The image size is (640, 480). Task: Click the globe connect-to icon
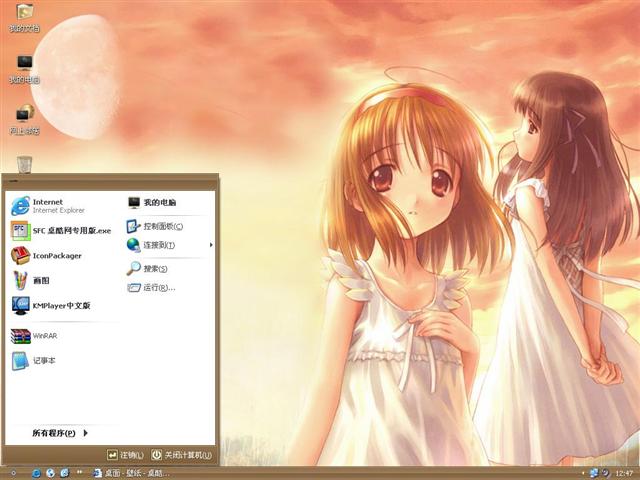click(x=133, y=245)
